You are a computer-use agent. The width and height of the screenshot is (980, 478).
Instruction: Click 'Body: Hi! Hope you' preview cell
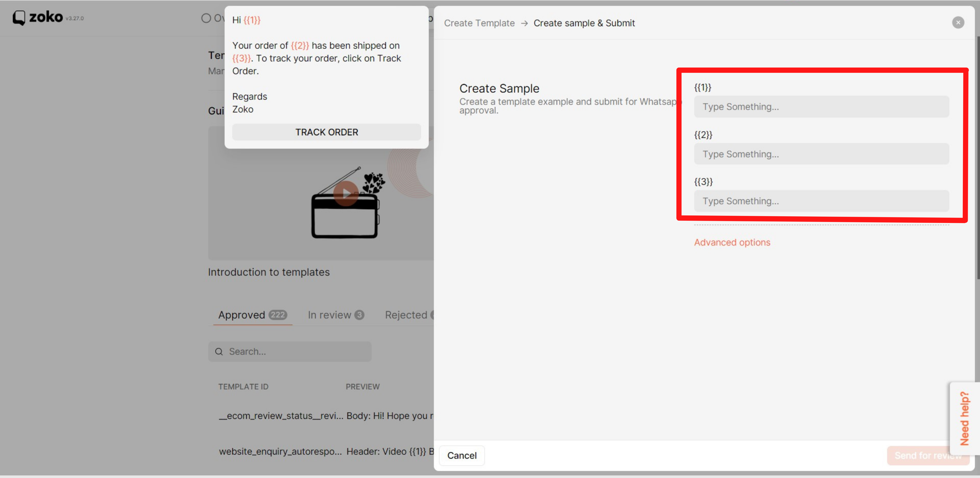click(390, 416)
